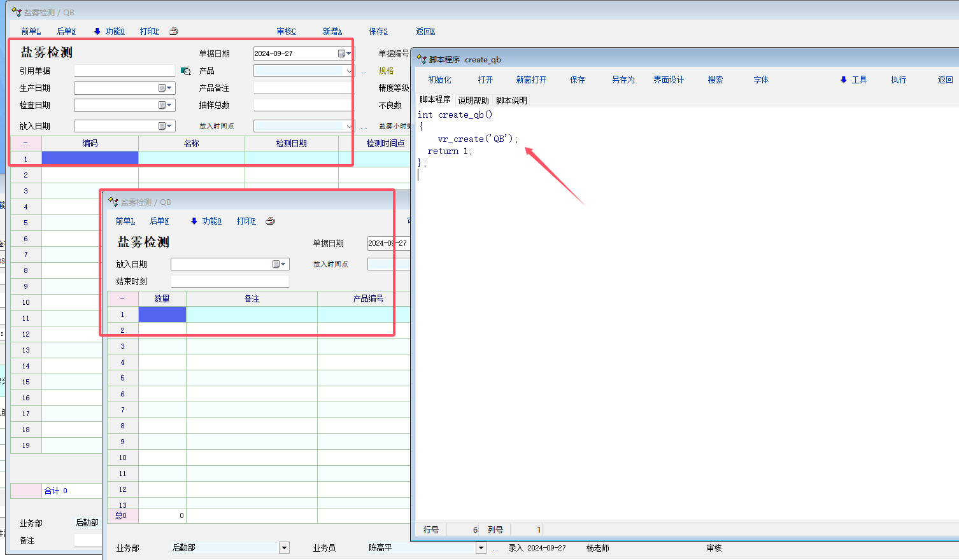This screenshot has height=560, width=959.
Task: Switch to the 脚本说明 tab
Action: [x=511, y=101]
